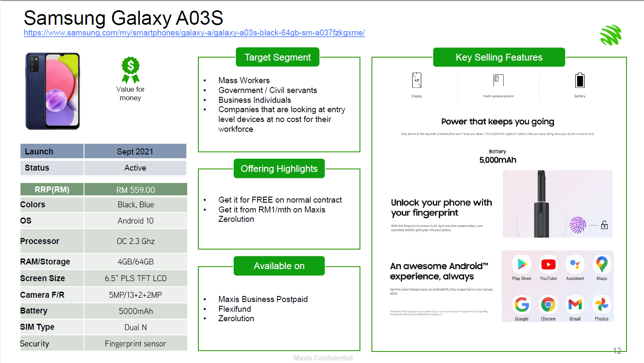Click the Display feature icon
Viewport: 644px width, 363px height.
click(417, 80)
